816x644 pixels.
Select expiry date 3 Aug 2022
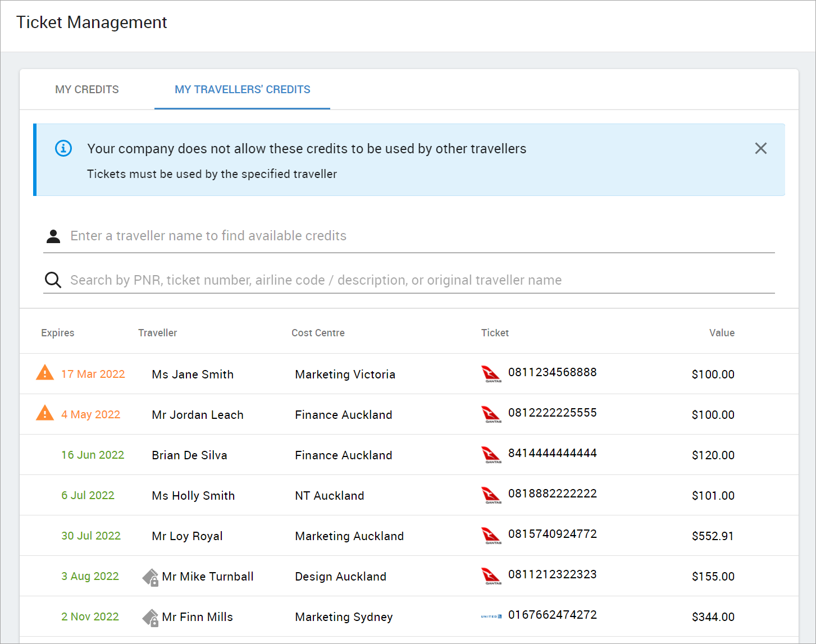pos(90,576)
